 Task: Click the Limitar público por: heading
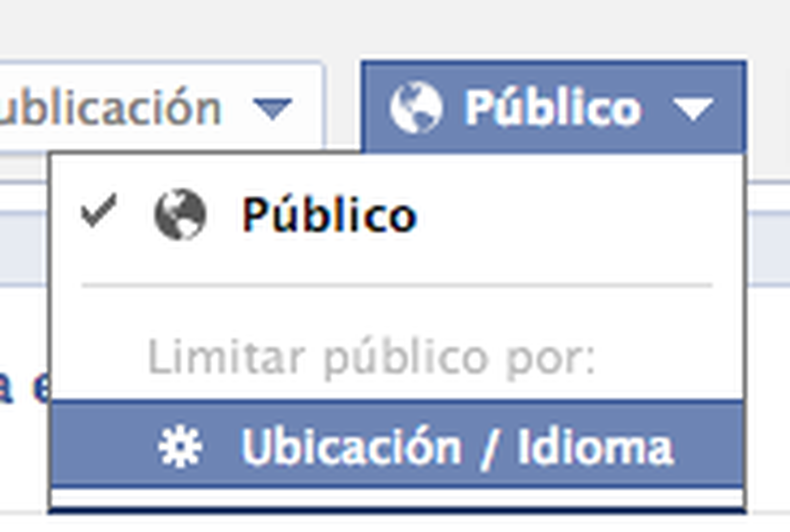pyautogui.click(x=371, y=358)
